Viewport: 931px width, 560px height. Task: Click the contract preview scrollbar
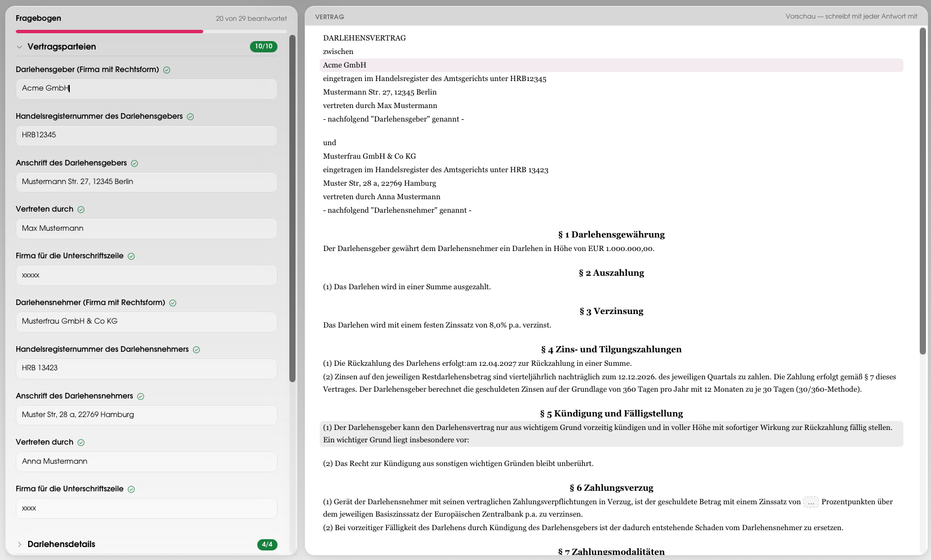click(923, 191)
